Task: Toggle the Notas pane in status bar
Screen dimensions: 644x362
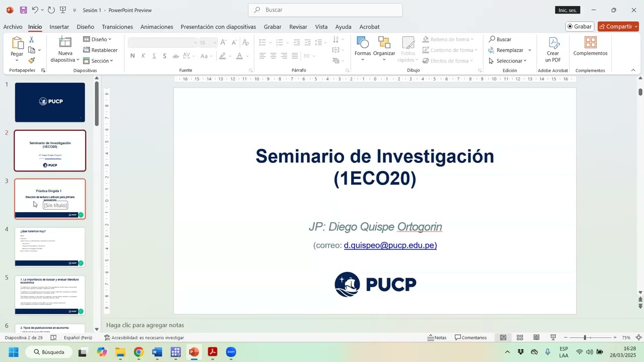Action: coord(437,337)
